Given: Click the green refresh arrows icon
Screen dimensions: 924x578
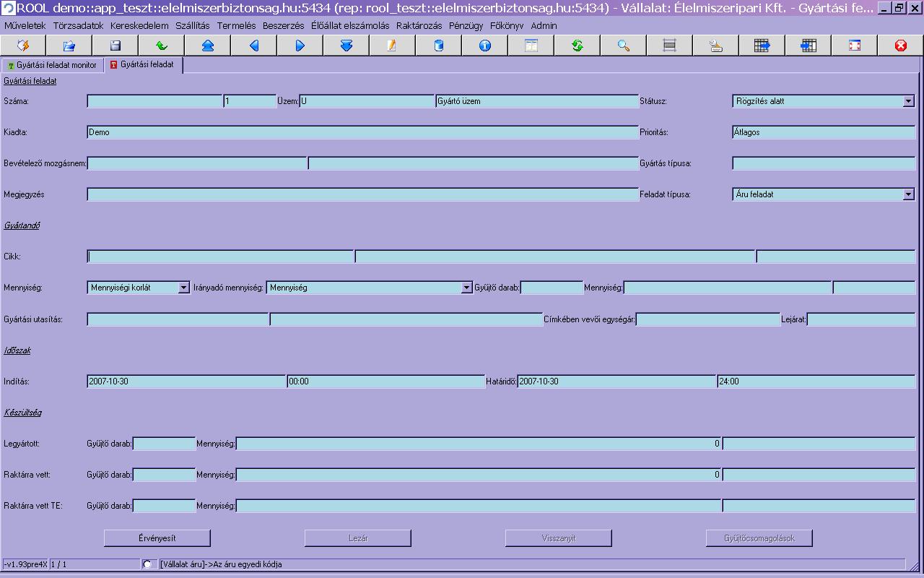Looking at the screenshot, I should point(577,46).
